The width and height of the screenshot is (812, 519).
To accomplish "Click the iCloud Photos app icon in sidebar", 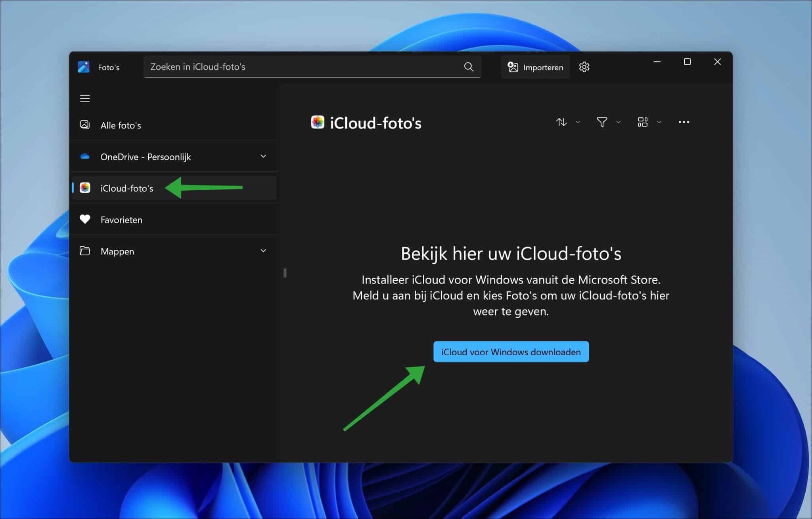I will [85, 188].
